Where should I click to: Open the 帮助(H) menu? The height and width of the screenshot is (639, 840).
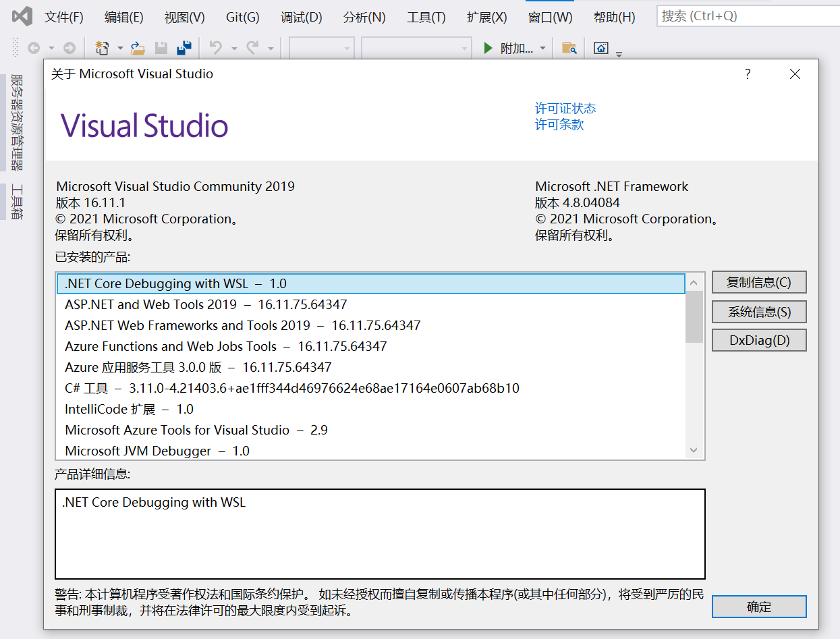615,17
